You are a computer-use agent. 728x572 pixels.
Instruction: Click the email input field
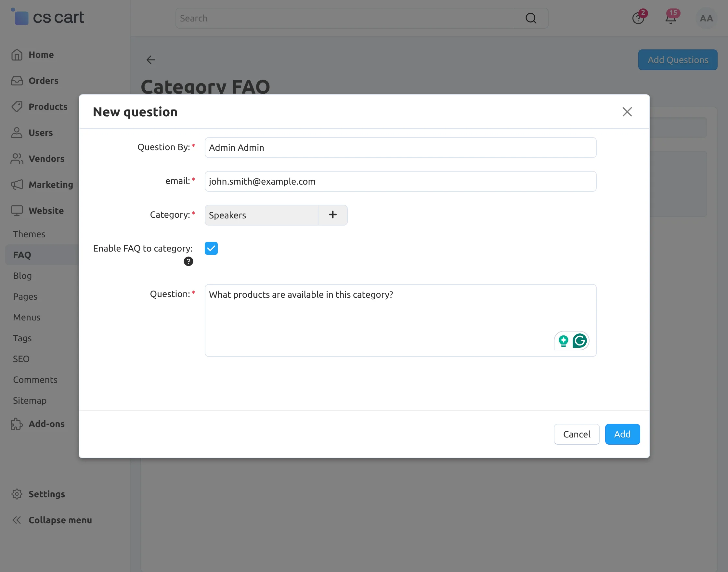(x=400, y=182)
